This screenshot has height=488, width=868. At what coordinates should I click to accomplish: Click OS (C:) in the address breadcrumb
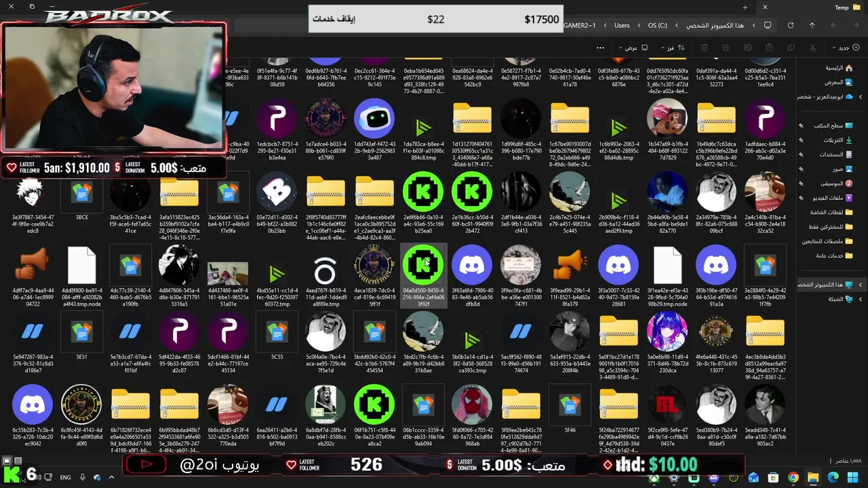point(658,25)
